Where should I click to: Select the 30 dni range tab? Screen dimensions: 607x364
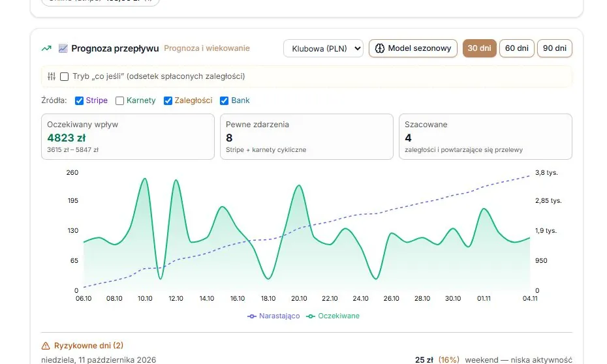click(479, 48)
